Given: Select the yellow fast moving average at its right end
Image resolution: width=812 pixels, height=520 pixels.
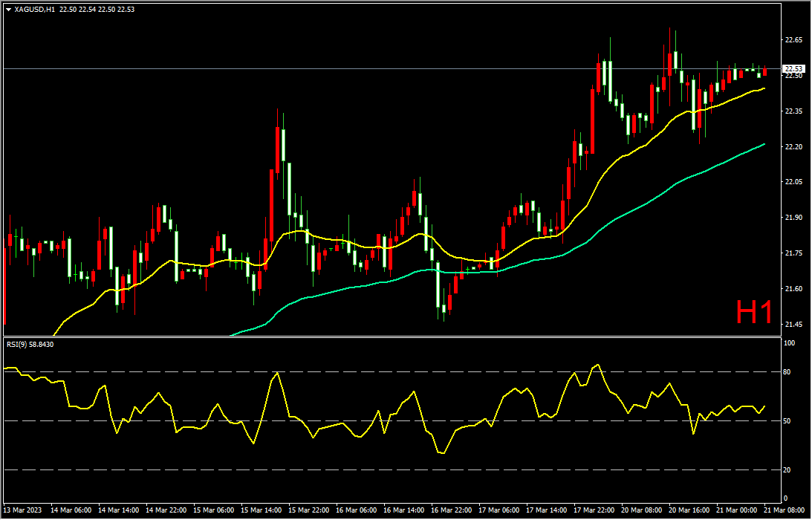Looking at the screenshot, I should (x=763, y=88).
